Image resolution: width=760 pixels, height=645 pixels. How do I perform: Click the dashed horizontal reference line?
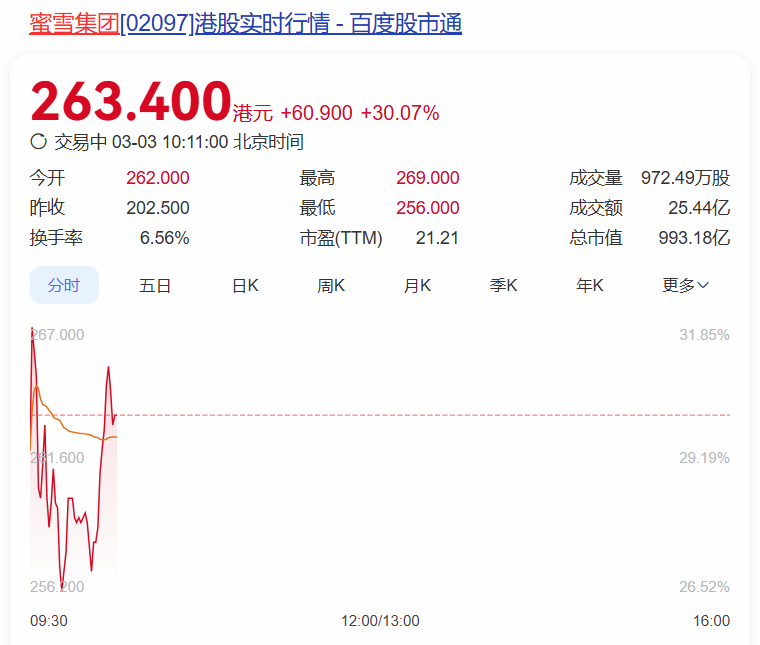click(400, 414)
